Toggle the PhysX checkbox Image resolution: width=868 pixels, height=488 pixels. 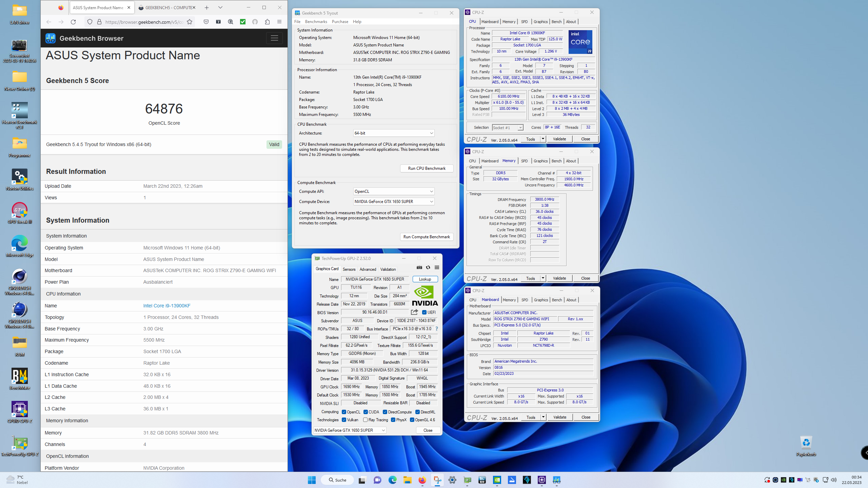[393, 420]
